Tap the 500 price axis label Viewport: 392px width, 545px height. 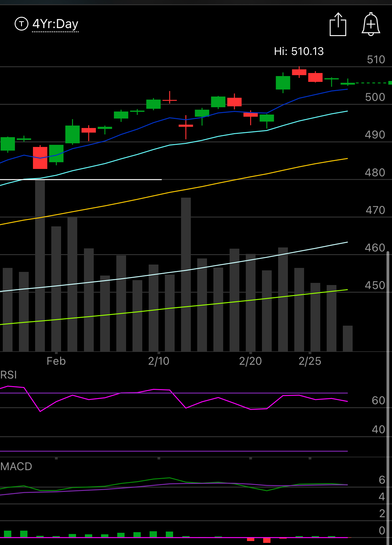tap(375, 97)
